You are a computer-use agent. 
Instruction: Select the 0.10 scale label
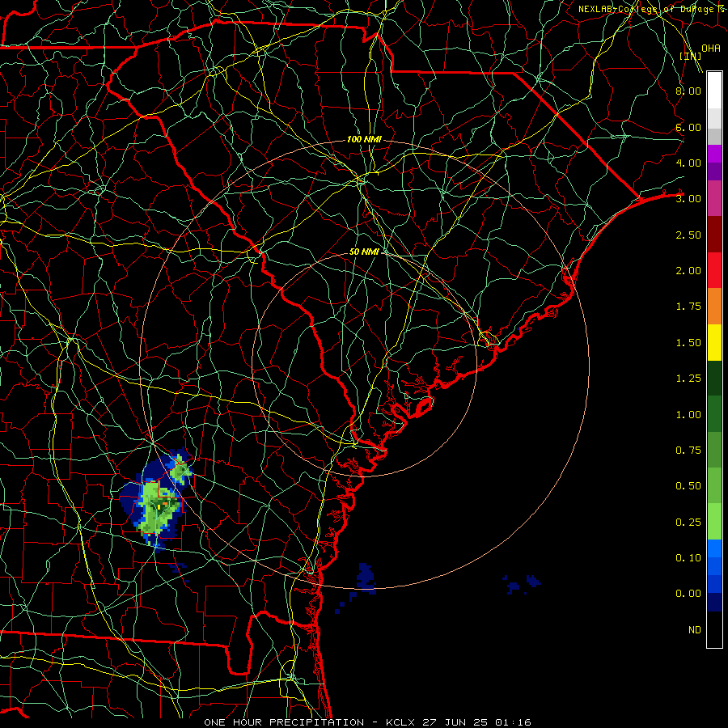coord(688,558)
